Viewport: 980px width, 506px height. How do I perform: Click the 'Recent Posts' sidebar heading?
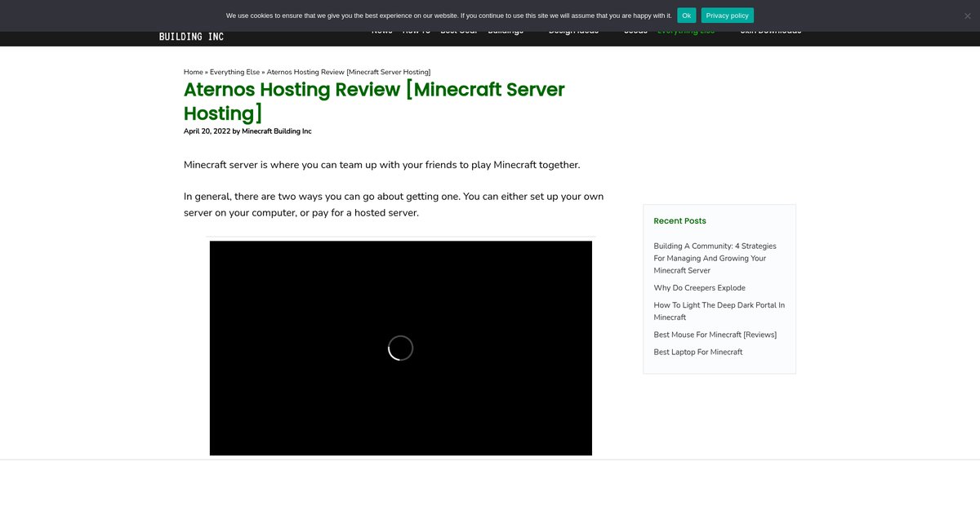coord(679,221)
